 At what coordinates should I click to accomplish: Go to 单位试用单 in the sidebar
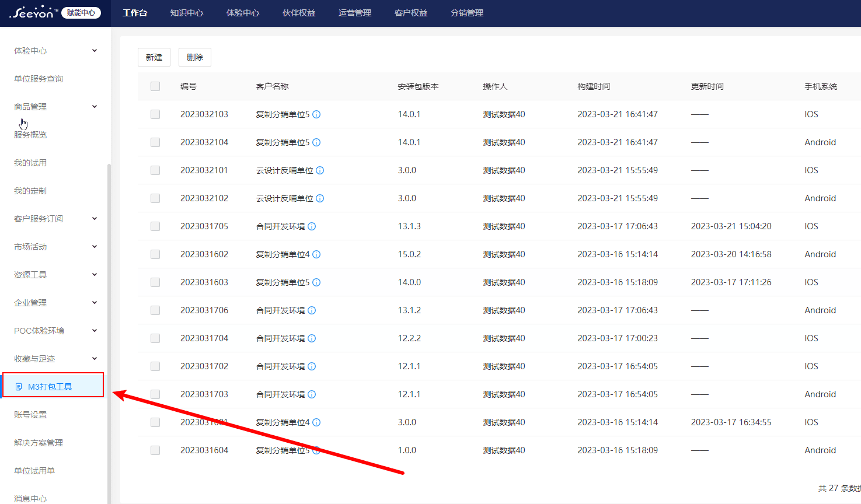(x=34, y=471)
